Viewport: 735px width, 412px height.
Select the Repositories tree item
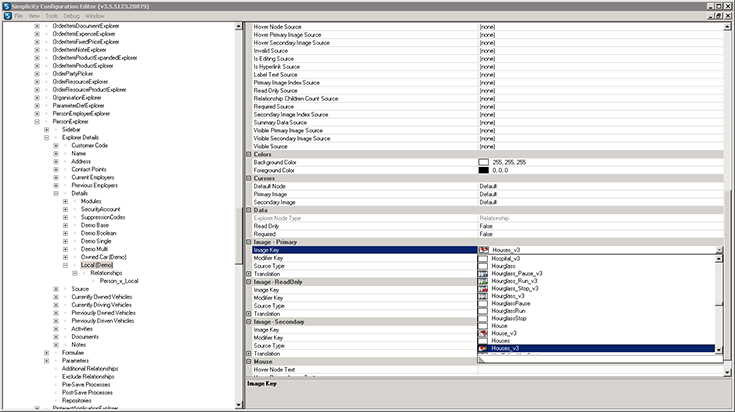coord(76,400)
